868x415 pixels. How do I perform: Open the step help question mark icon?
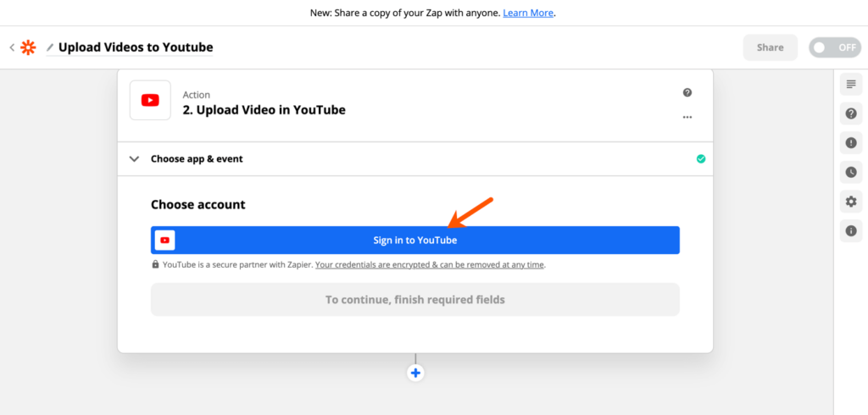click(687, 92)
